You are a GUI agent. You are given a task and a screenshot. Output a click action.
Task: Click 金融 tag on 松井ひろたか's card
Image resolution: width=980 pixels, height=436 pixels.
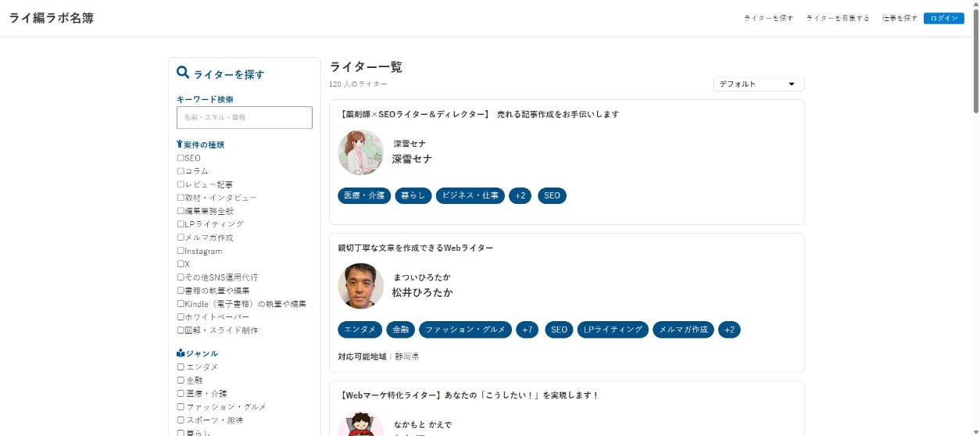coord(401,330)
